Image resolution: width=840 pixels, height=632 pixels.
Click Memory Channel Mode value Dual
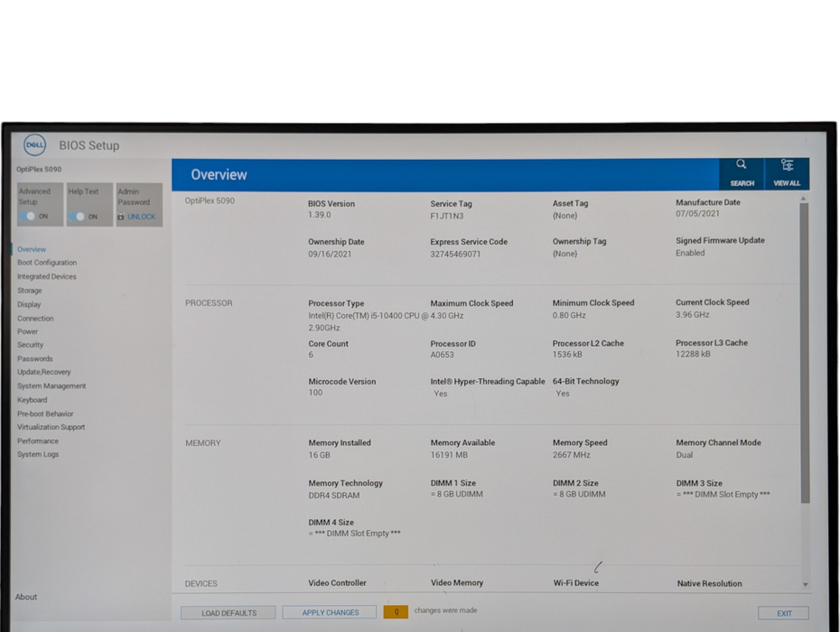pos(684,455)
